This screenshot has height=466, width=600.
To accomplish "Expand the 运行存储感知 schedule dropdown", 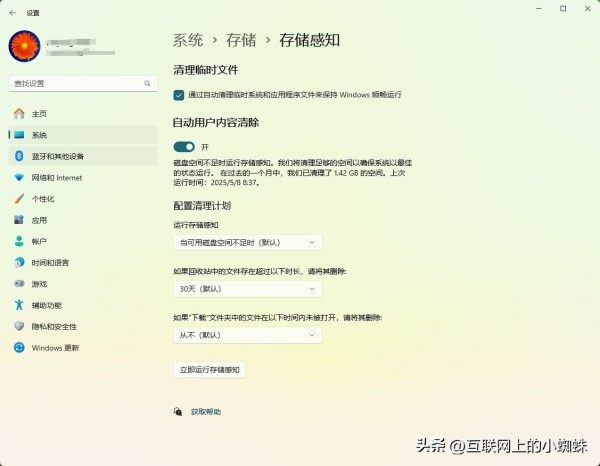I will [247, 242].
